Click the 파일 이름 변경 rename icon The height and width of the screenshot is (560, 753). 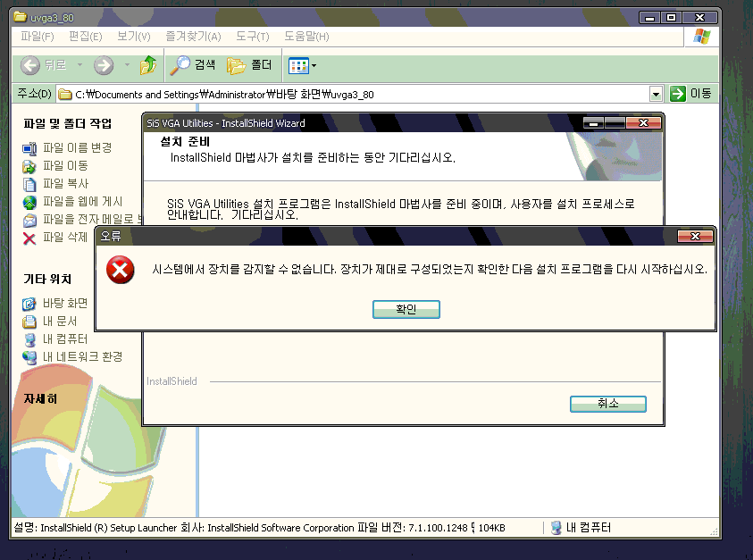point(29,148)
